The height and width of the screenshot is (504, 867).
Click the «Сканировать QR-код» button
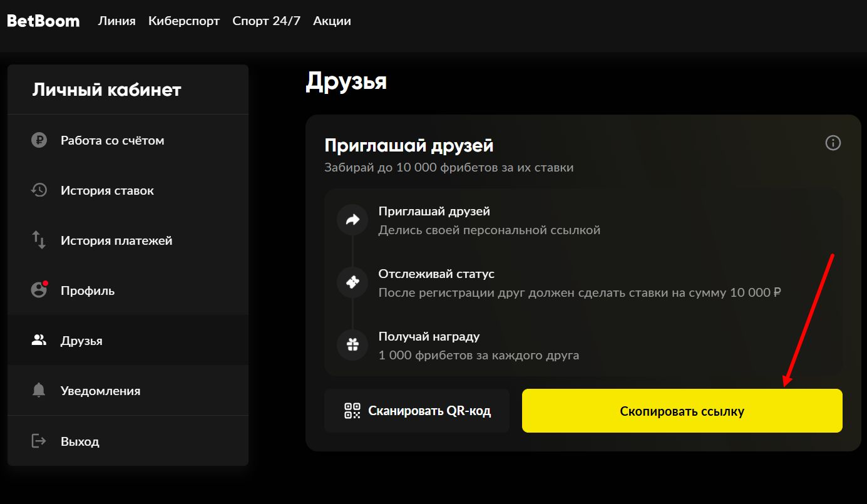[x=416, y=411]
